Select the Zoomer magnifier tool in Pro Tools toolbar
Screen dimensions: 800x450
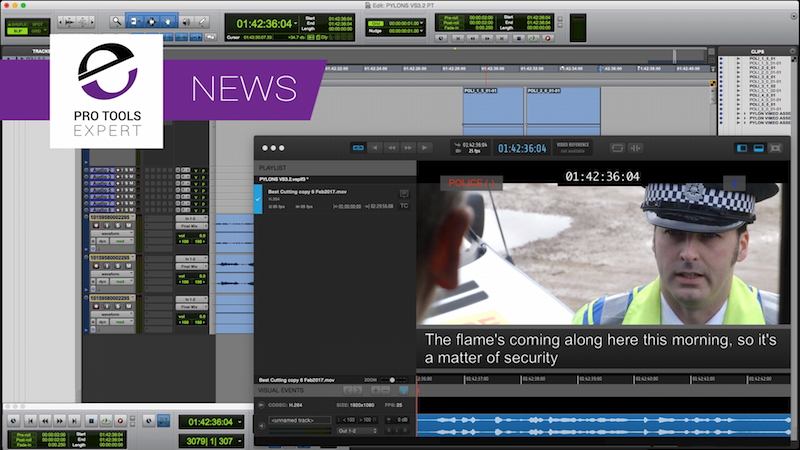coord(116,21)
